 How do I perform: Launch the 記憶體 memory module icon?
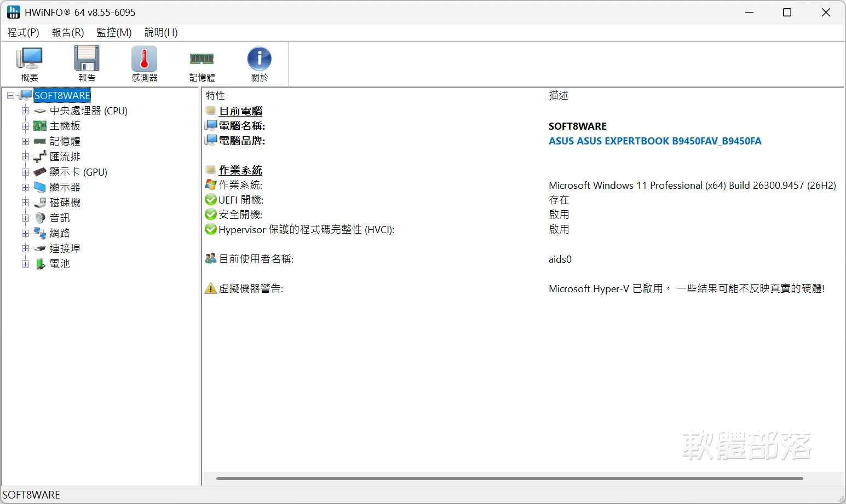tap(202, 59)
